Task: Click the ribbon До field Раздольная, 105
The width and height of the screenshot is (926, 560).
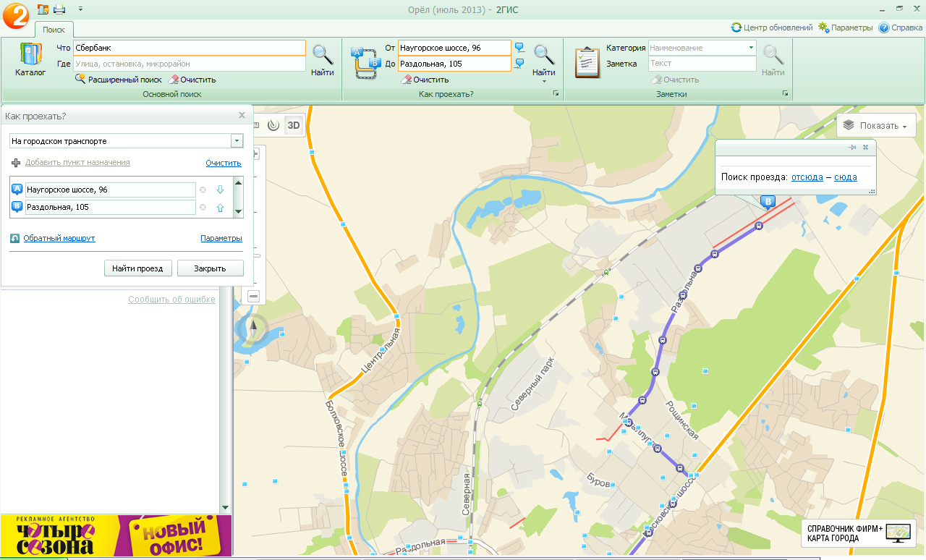Action: pyautogui.click(x=454, y=64)
